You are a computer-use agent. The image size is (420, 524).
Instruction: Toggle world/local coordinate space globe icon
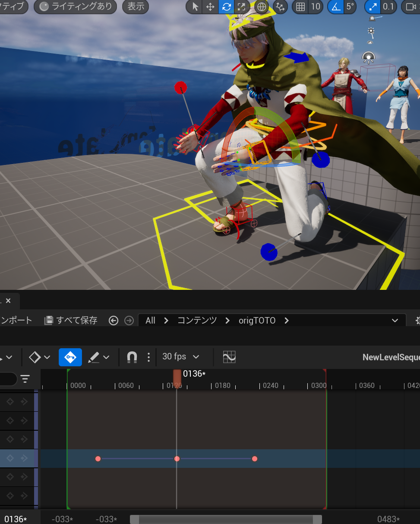pos(261,6)
